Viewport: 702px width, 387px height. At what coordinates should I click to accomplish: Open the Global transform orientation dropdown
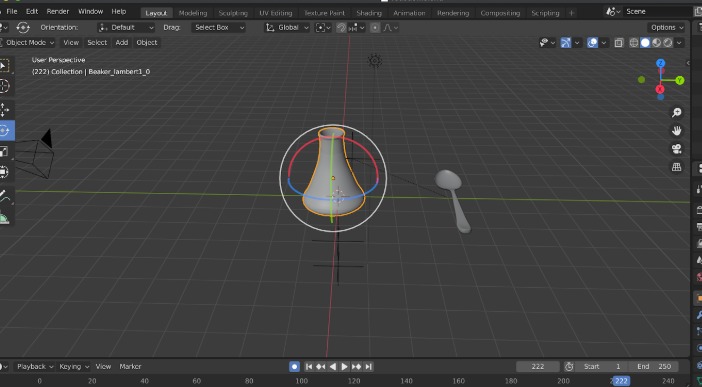point(287,28)
